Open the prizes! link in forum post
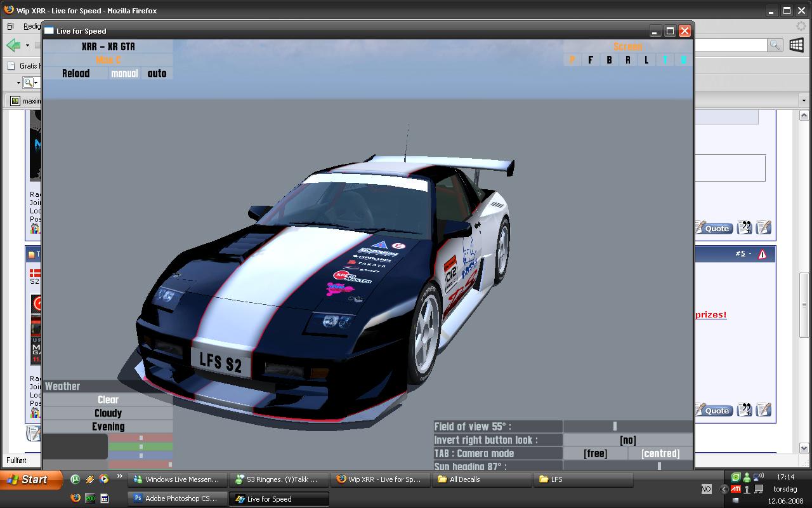Image resolution: width=812 pixels, height=508 pixels. 711,314
